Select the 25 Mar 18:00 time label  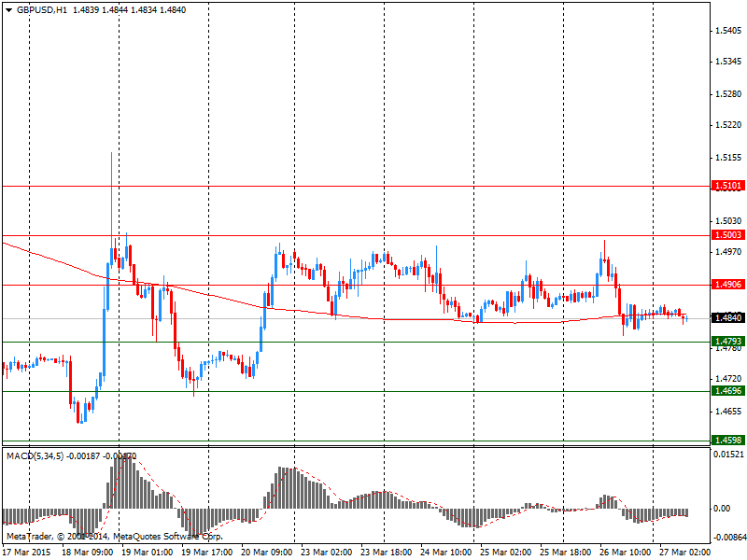(566, 552)
